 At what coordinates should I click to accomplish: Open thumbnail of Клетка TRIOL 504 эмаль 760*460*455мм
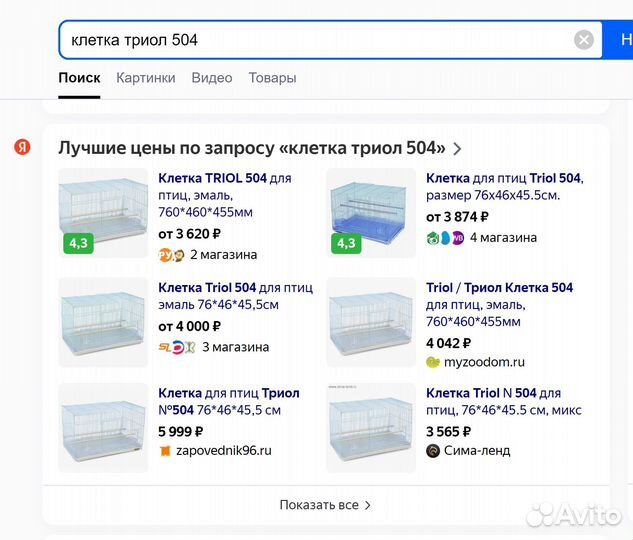103,213
